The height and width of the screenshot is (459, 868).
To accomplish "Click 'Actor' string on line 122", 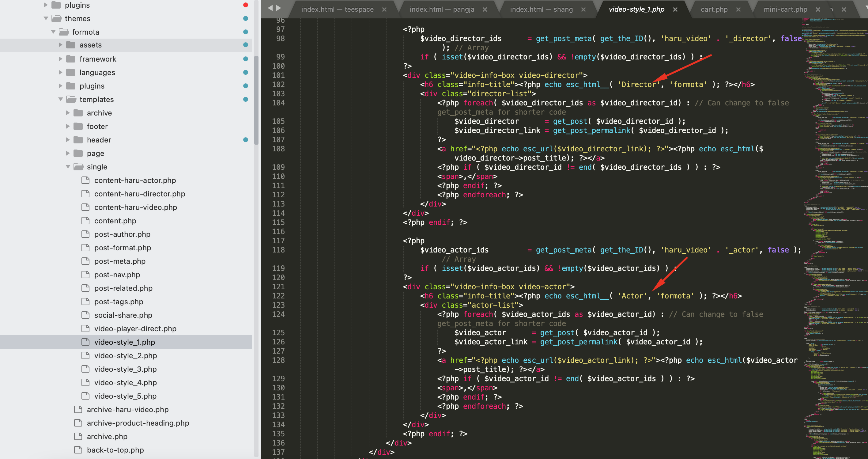I will (632, 296).
